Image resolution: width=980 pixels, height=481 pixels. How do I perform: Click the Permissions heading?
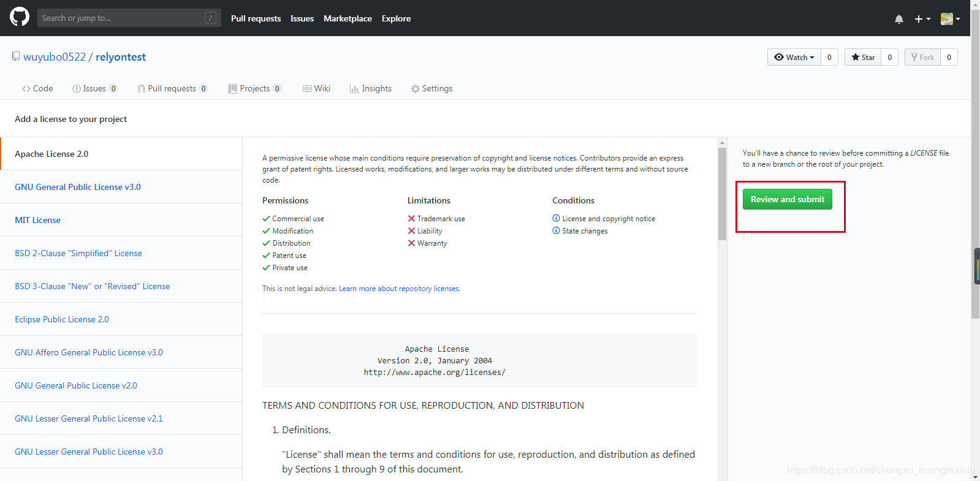(286, 200)
